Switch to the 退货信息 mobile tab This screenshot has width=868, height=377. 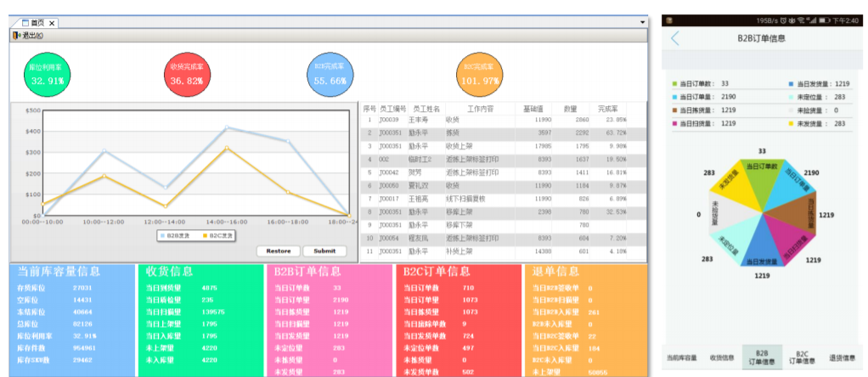tap(842, 357)
